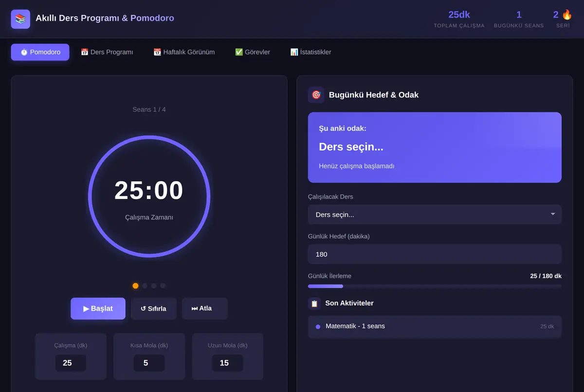Click the Seri streak value 2
This screenshot has height=392, width=584.
pyautogui.click(x=556, y=15)
